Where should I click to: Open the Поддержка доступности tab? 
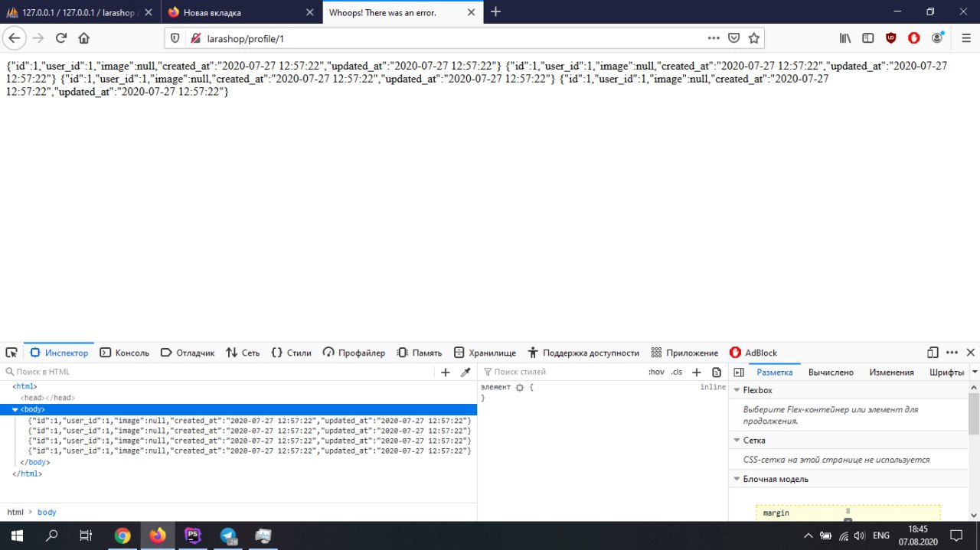point(583,353)
